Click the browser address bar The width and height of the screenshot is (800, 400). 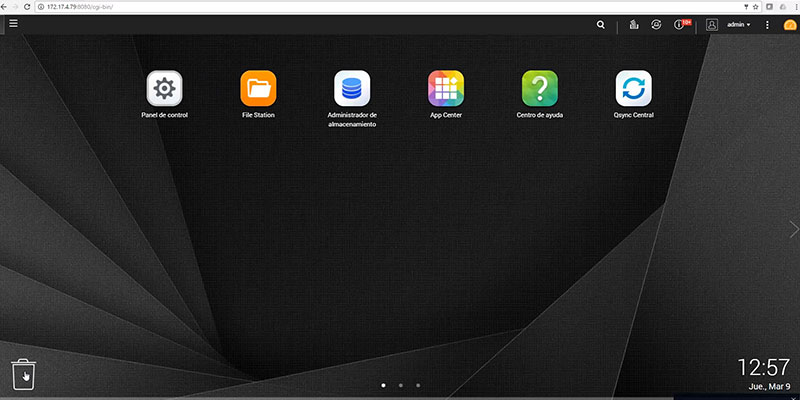(390, 7)
